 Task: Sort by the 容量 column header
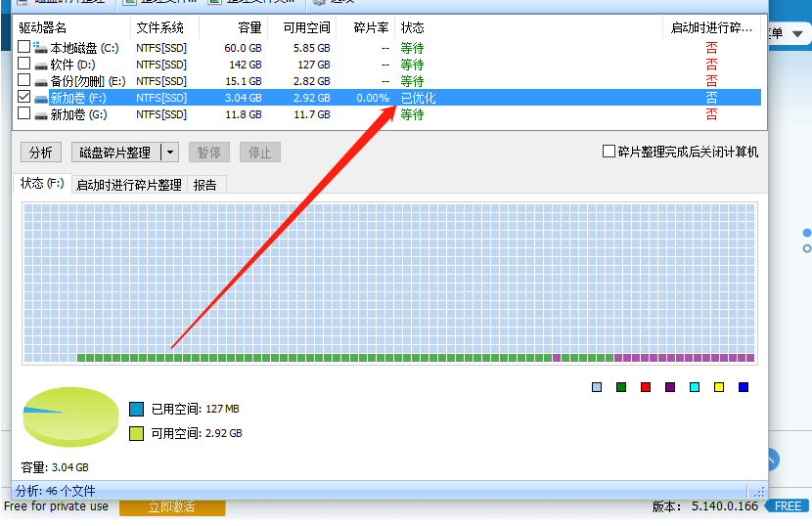coord(234,27)
